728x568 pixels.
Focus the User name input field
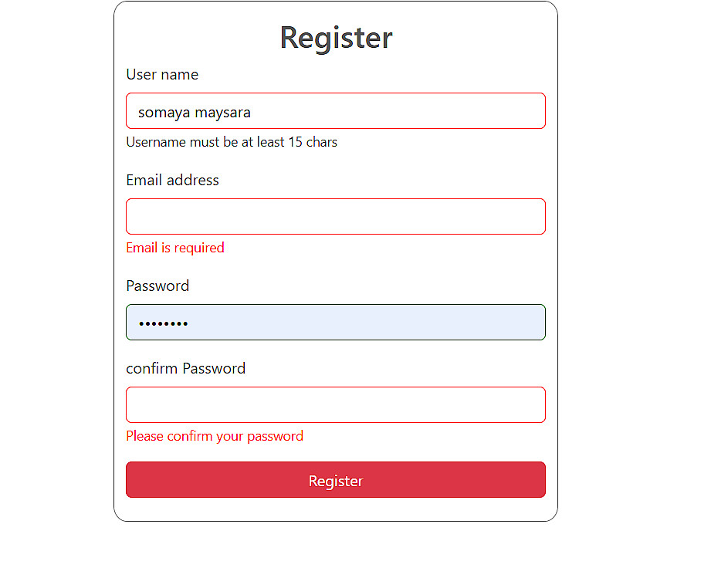click(x=335, y=111)
